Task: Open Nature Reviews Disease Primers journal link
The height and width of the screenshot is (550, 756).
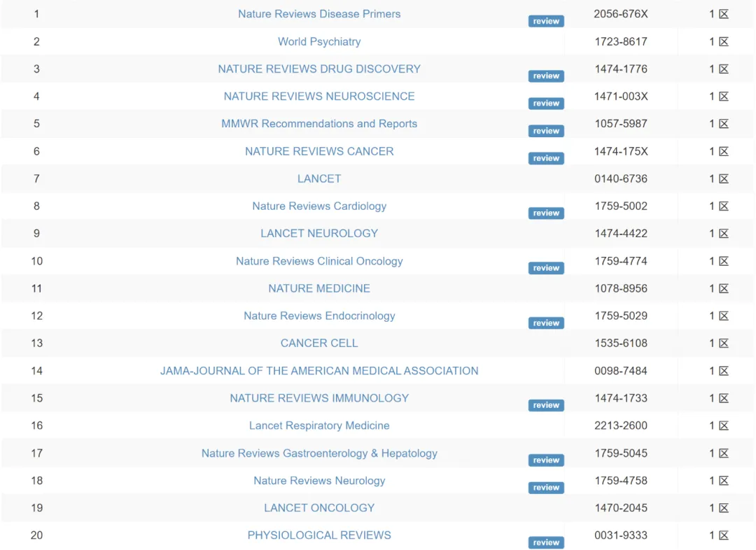Action: (319, 14)
